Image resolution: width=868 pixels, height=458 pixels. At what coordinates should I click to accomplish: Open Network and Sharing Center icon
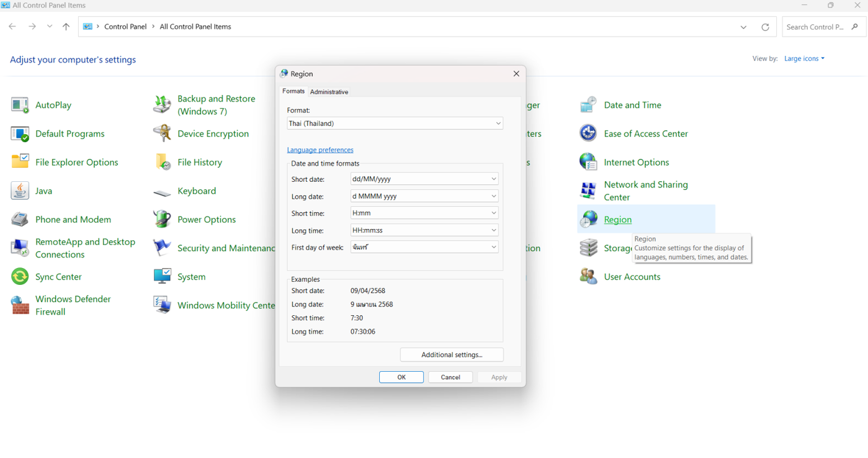tap(588, 191)
